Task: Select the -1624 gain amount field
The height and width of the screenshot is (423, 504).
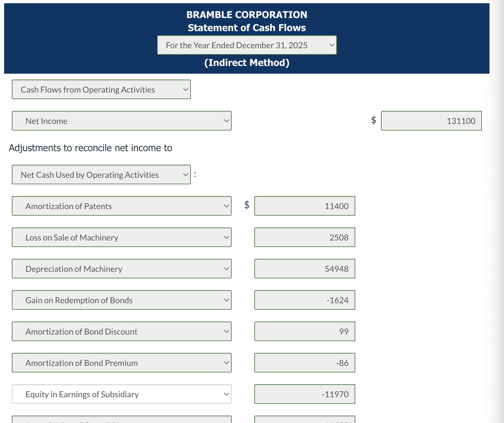Action: [x=304, y=300]
